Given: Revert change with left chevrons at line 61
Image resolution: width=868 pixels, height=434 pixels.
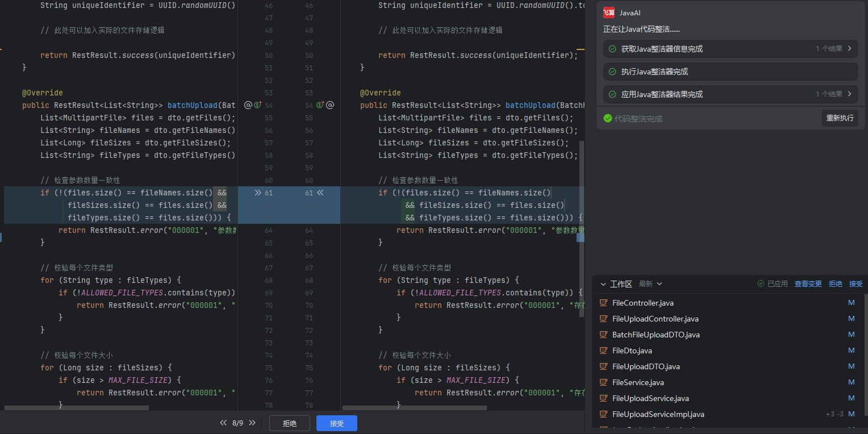Looking at the screenshot, I should (x=320, y=193).
